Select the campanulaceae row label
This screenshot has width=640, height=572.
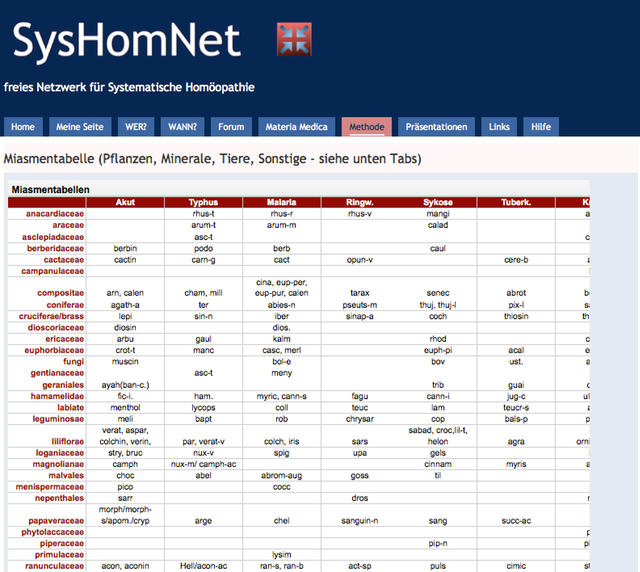click(x=52, y=271)
